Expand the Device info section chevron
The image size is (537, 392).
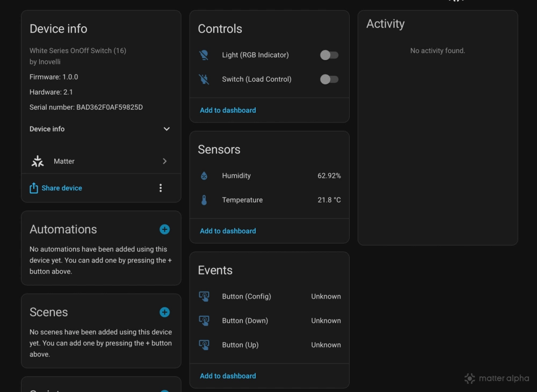pos(166,129)
